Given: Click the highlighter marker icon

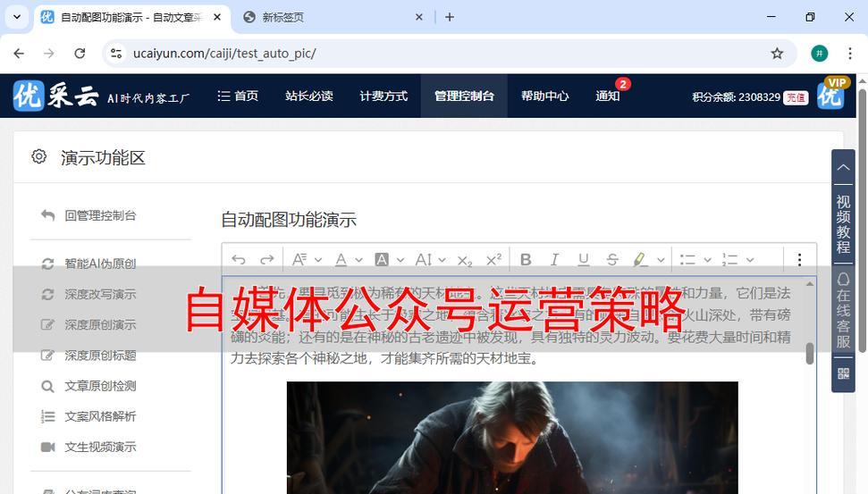Looking at the screenshot, I should [x=640, y=259].
